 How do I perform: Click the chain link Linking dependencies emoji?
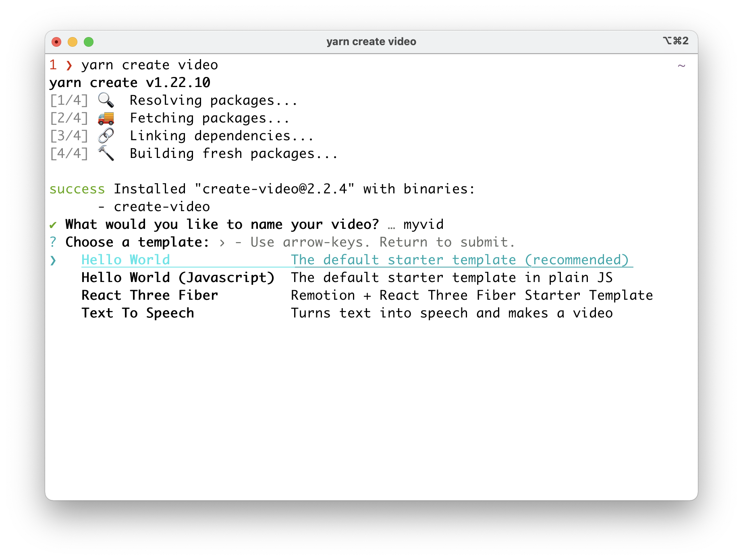106,136
